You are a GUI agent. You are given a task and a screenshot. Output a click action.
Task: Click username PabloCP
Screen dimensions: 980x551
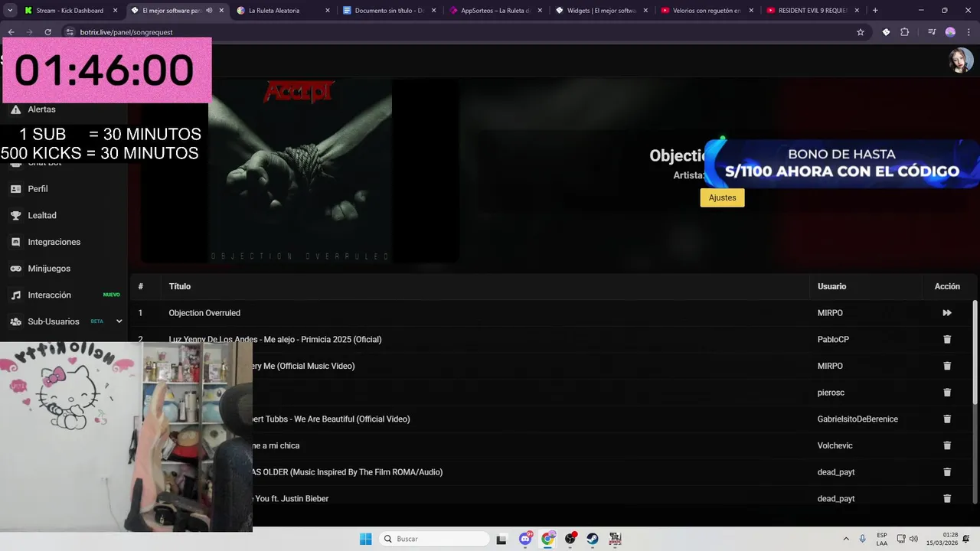833,339
